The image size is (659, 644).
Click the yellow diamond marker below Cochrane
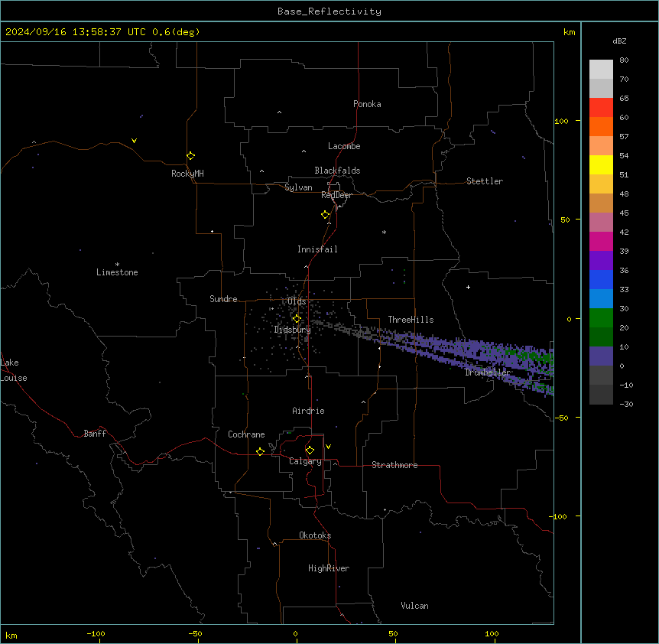click(x=260, y=451)
